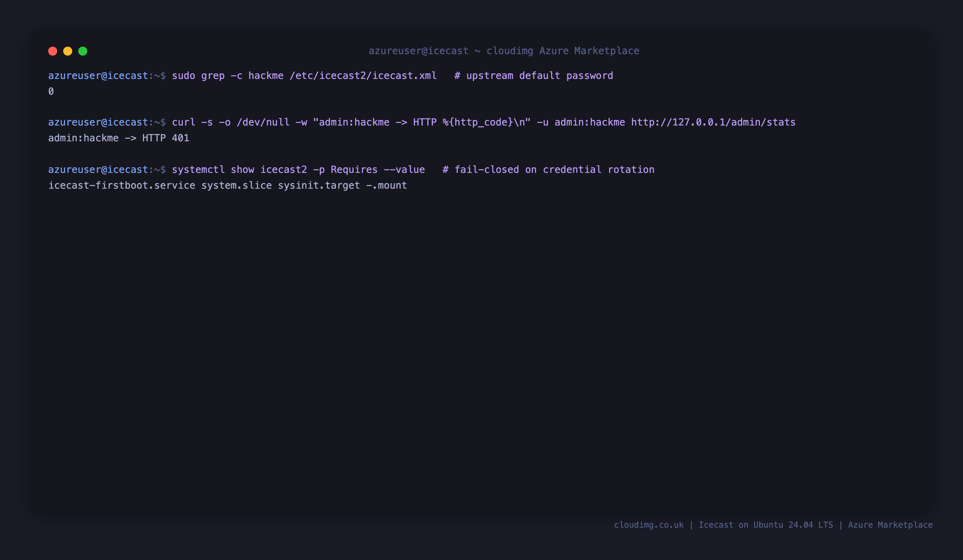This screenshot has height=560, width=963.
Task: Click the grep output '0'
Action: pyautogui.click(x=51, y=91)
